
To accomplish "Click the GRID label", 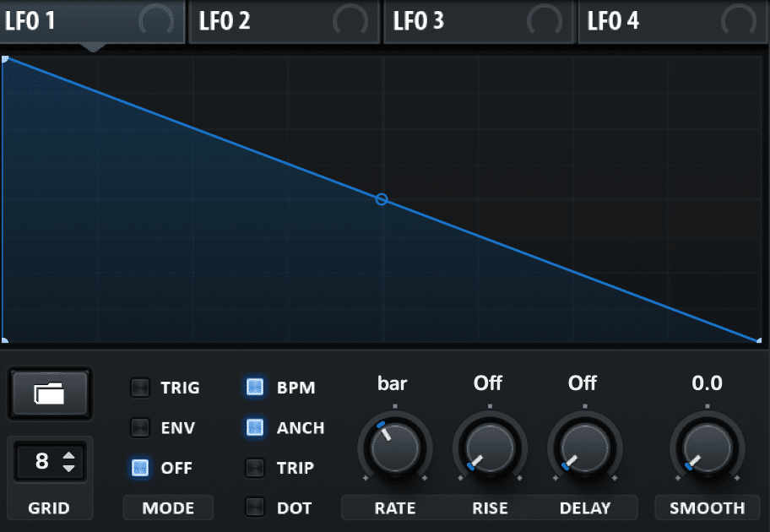I will [49, 508].
